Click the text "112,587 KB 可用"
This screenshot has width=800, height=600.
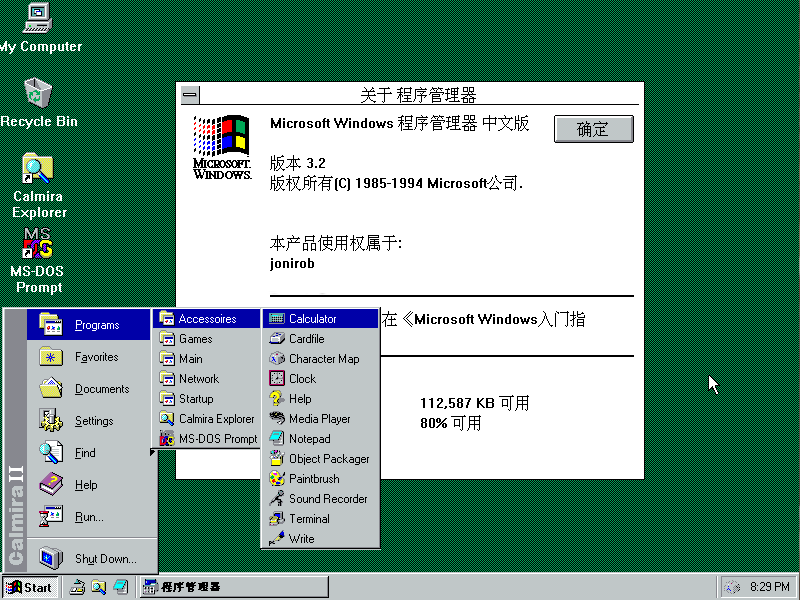tap(474, 403)
